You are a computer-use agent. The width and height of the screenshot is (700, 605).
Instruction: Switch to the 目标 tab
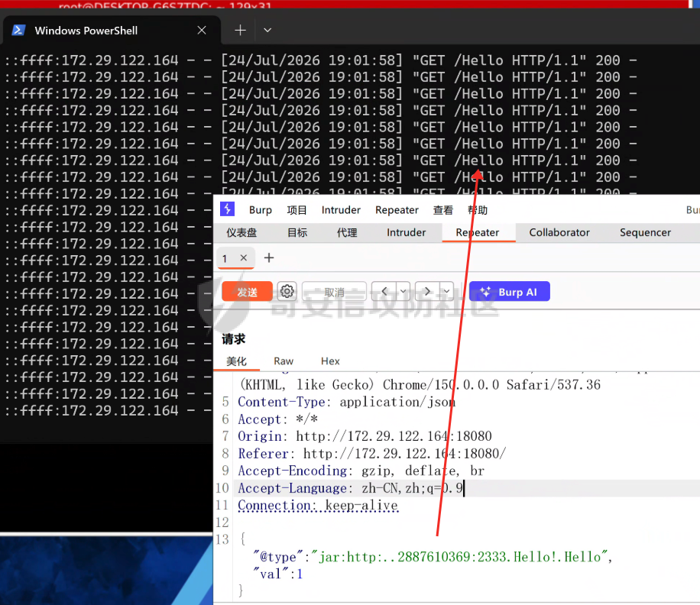pyautogui.click(x=297, y=232)
